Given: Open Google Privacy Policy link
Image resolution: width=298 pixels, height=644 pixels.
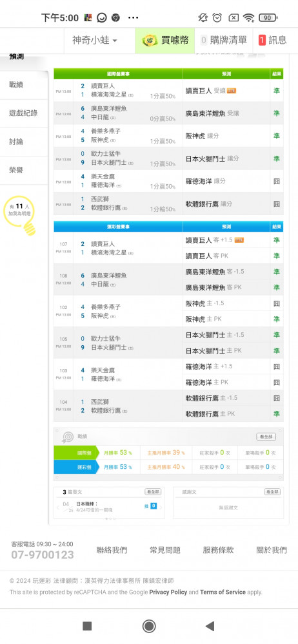Looking at the screenshot, I should (168, 592).
